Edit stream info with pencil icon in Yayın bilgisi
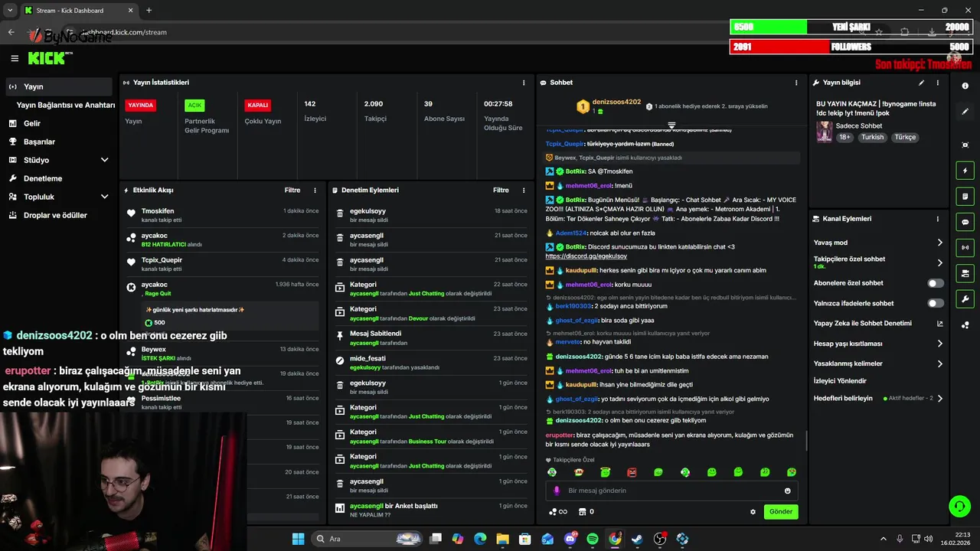 point(921,83)
